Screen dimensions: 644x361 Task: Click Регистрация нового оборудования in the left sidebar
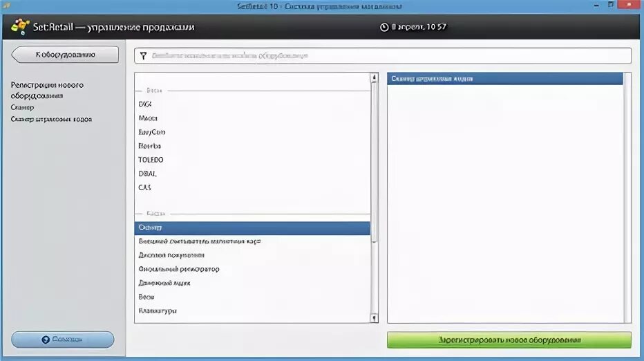pos(47,91)
